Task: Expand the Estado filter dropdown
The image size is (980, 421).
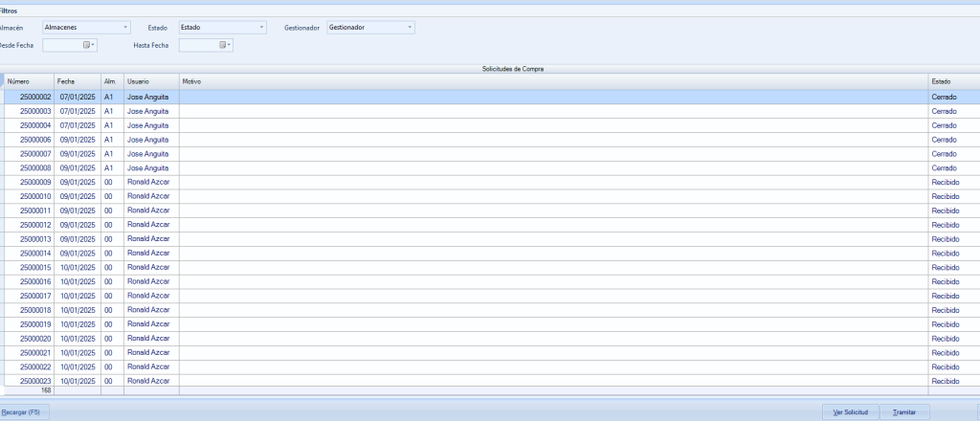Action: coord(261,28)
